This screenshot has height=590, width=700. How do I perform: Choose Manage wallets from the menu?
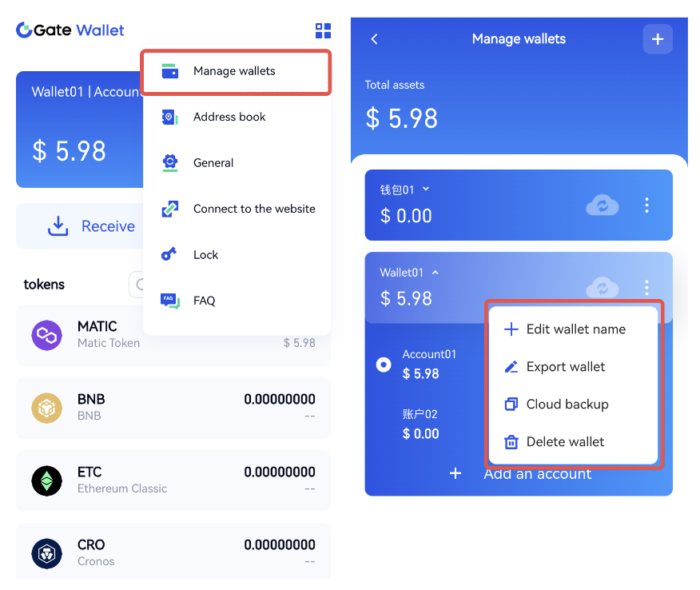(235, 71)
